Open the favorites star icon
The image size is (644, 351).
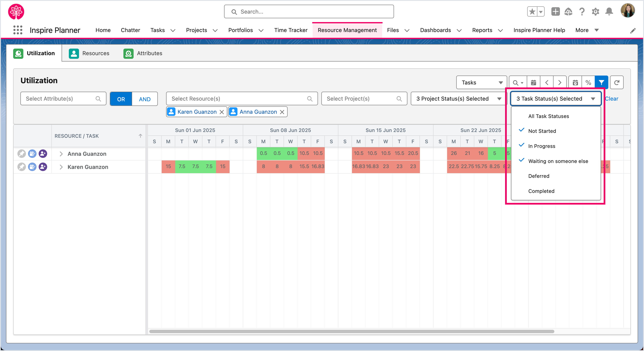coord(532,11)
